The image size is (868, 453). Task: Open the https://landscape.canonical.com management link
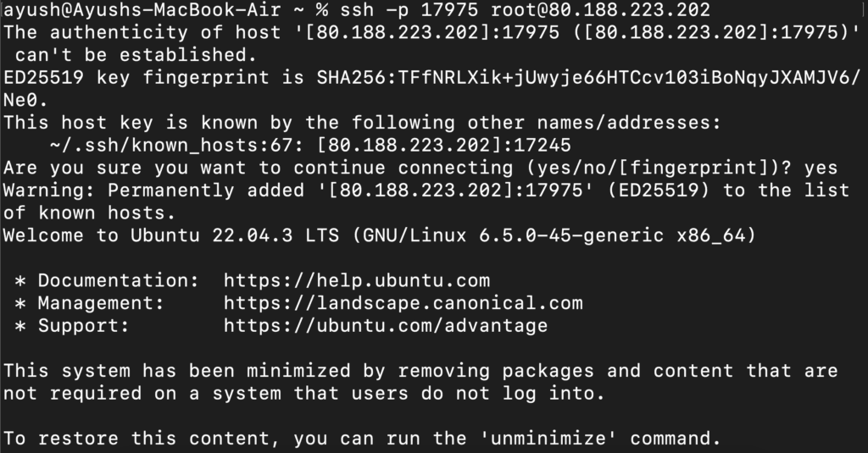coord(403,303)
